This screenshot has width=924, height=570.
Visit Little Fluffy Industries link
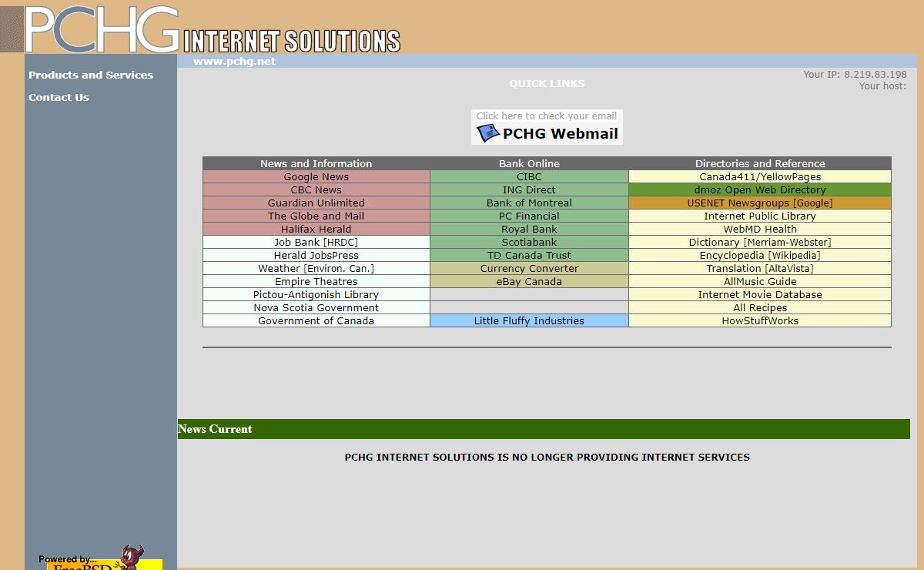[529, 321]
